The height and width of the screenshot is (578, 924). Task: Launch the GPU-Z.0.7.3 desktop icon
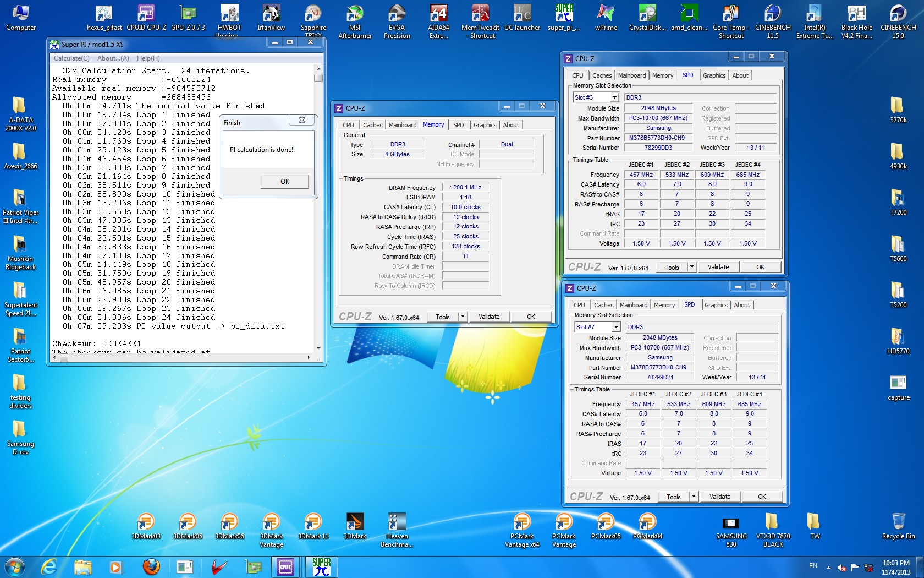188,17
